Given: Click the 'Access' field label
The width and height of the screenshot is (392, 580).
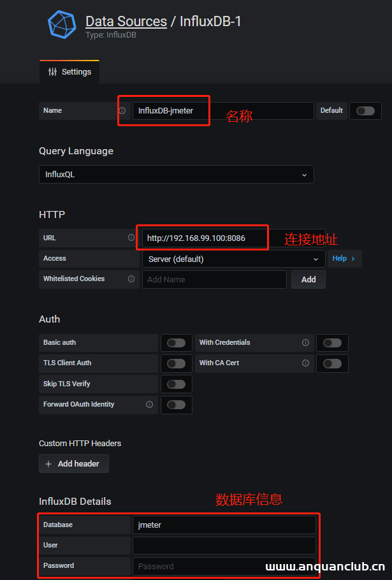Looking at the screenshot, I should pos(55,258).
